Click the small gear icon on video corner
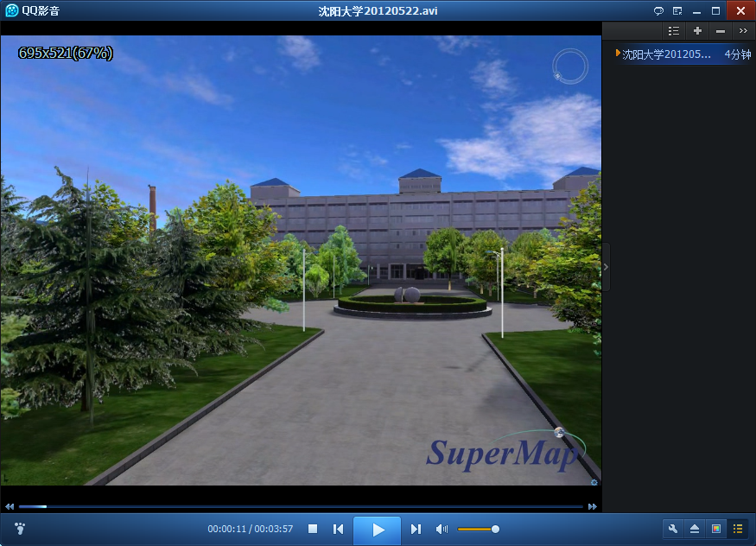Viewport: 756px width, 546px height. (594, 482)
